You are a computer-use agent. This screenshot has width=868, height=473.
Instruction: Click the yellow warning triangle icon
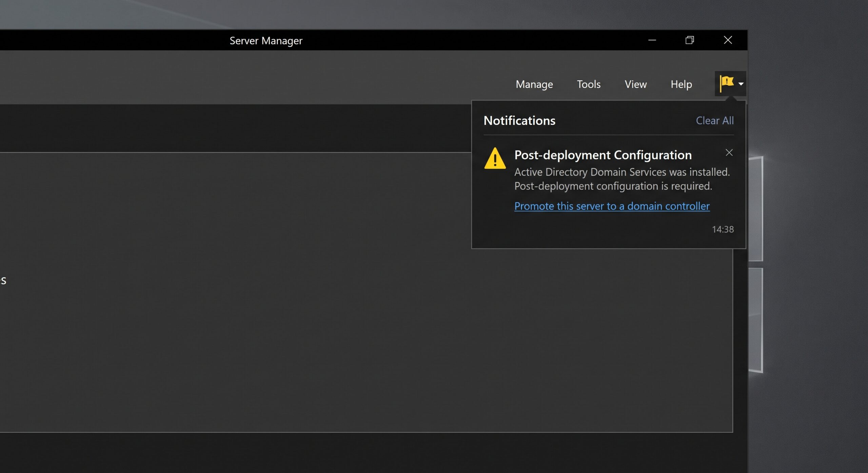pyautogui.click(x=495, y=158)
